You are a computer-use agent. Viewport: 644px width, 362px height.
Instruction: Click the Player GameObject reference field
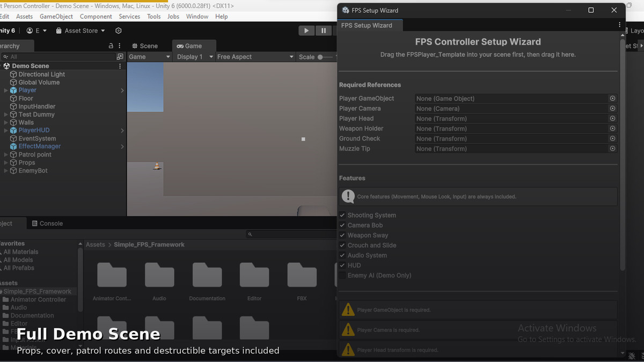(511, 99)
